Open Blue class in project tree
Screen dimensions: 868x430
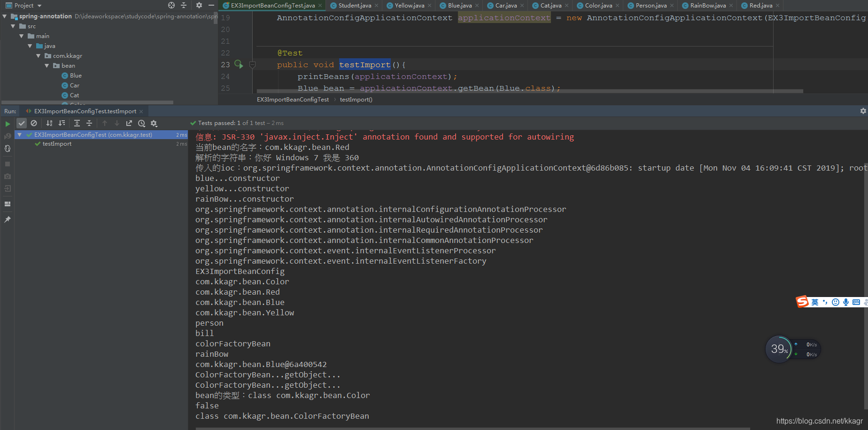(x=76, y=76)
